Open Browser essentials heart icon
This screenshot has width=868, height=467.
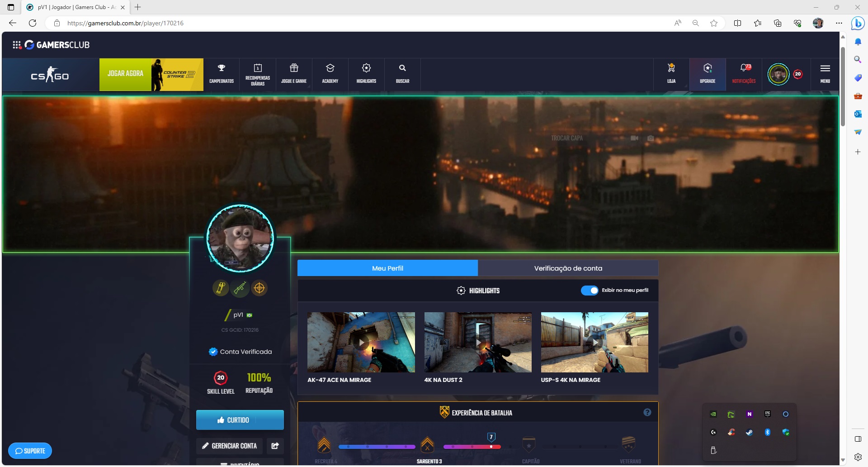pos(797,23)
